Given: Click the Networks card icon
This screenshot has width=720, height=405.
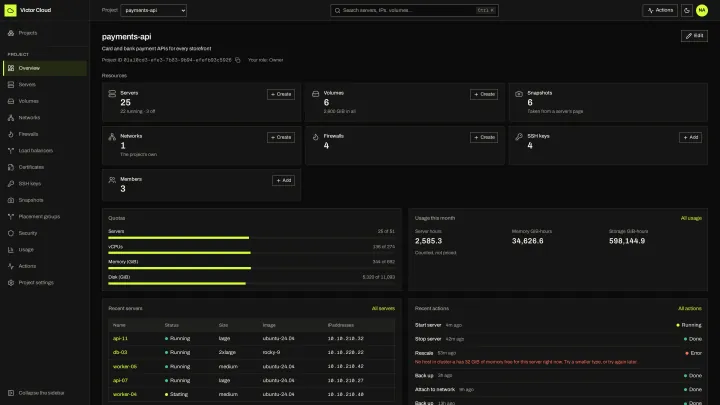Looking at the screenshot, I should pyautogui.click(x=112, y=137).
